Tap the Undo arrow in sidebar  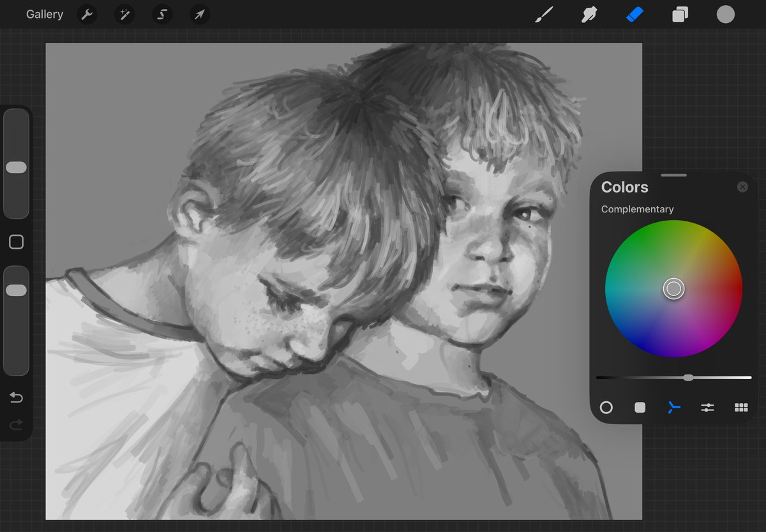16,398
